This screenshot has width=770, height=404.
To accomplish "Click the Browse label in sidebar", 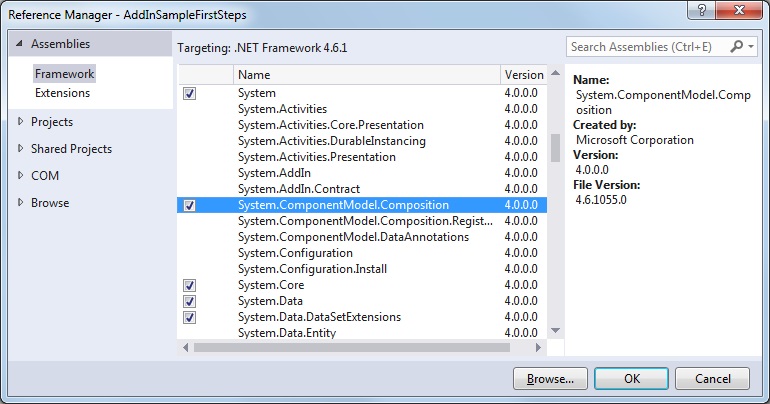I will click(50, 203).
